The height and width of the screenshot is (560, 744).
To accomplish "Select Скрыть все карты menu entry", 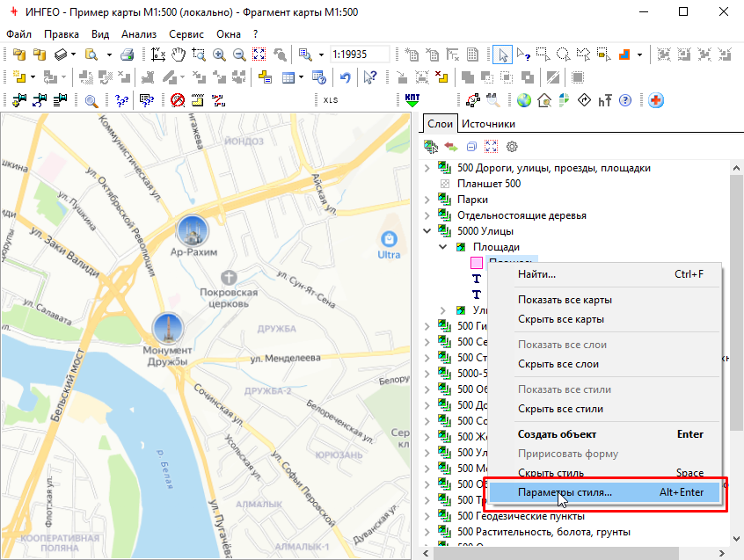I will click(605, 319).
